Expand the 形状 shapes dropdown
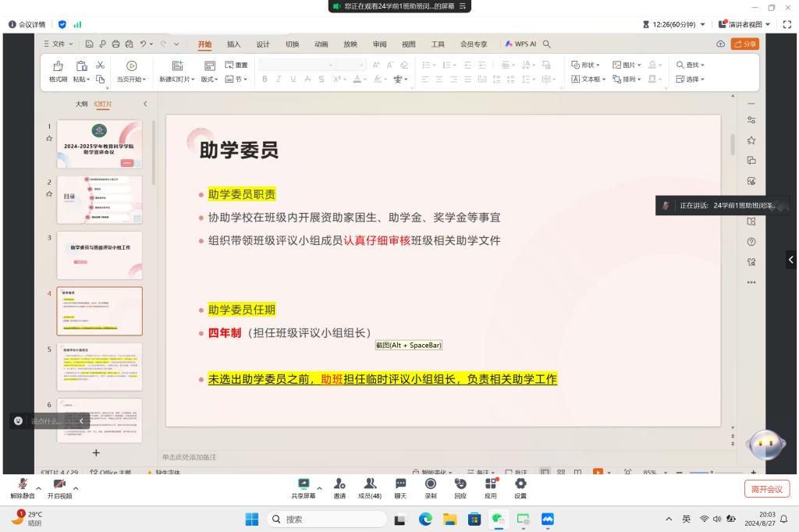The image size is (799, 532). [586, 65]
